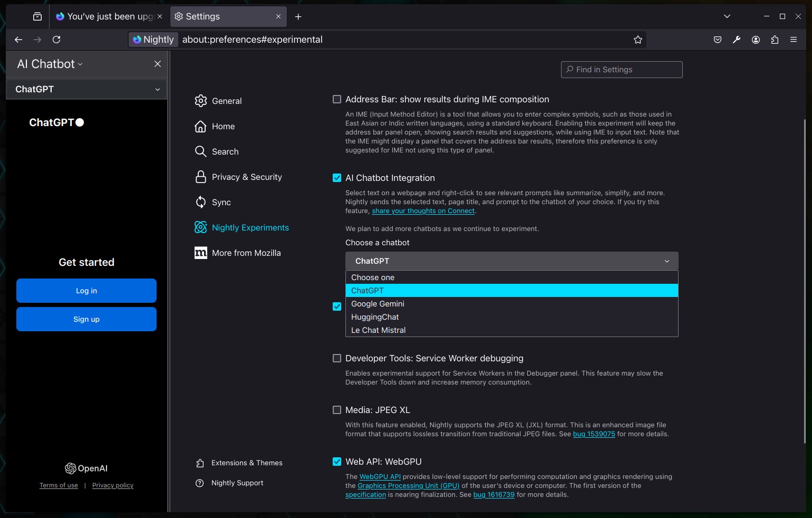This screenshot has width=812, height=518.
Task: Open Graphics Processing Unit (GPU) link
Action: [x=409, y=486]
